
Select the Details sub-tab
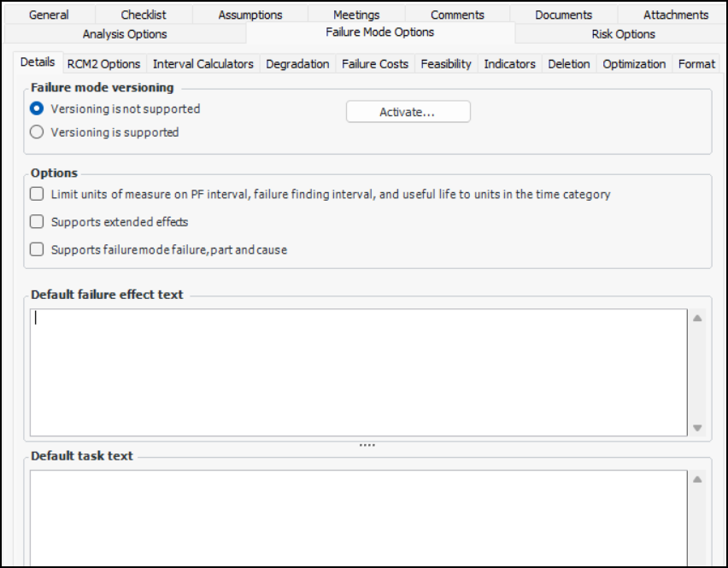(38, 62)
